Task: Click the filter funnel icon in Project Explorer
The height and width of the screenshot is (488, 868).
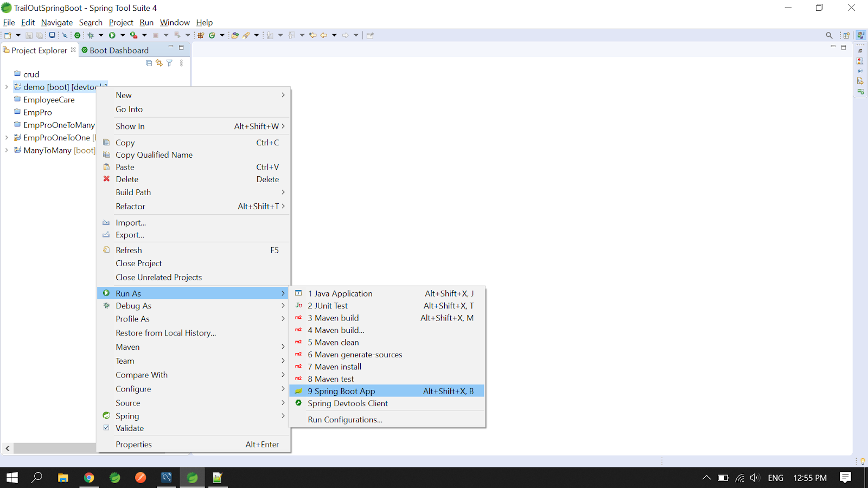Action: click(169, 63)
